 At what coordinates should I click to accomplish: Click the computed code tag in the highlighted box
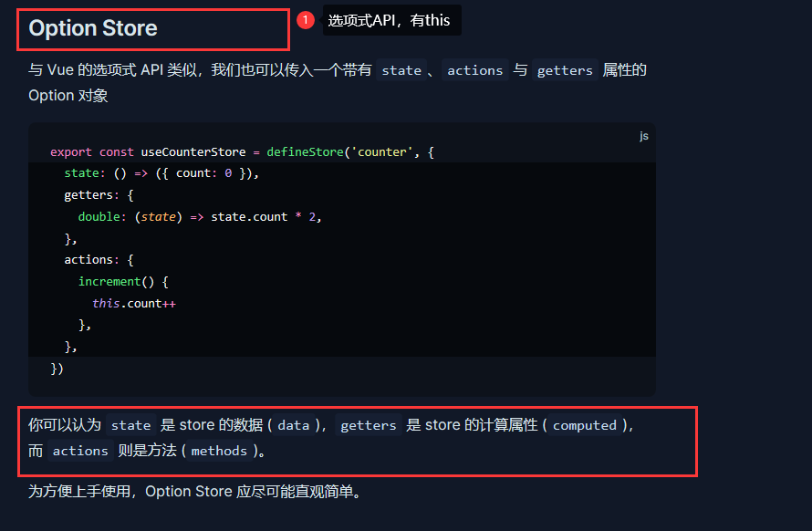coord(585,425)
